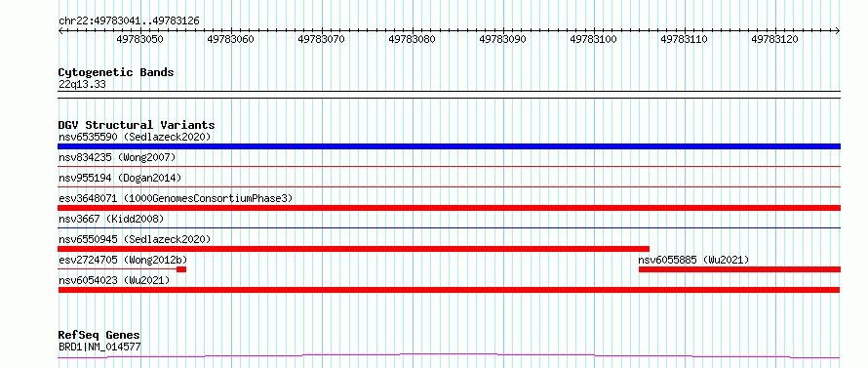Click the 49783090 ruler position label

pyautogui.click(x=502, y=39)
